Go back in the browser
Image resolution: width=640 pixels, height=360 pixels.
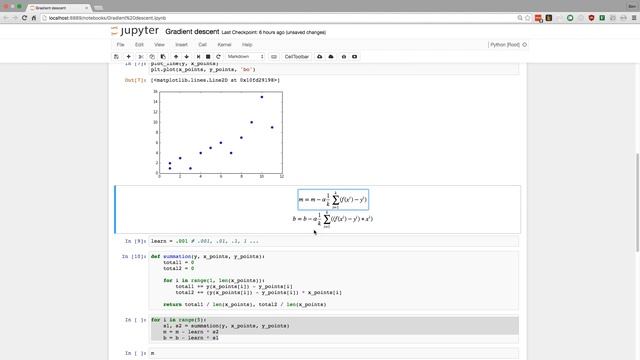tap(6, 18)
